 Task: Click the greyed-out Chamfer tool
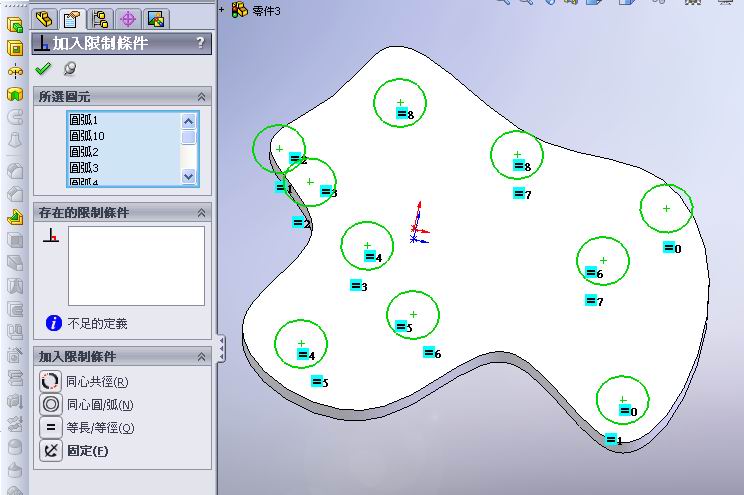click(x=15, y=194)
